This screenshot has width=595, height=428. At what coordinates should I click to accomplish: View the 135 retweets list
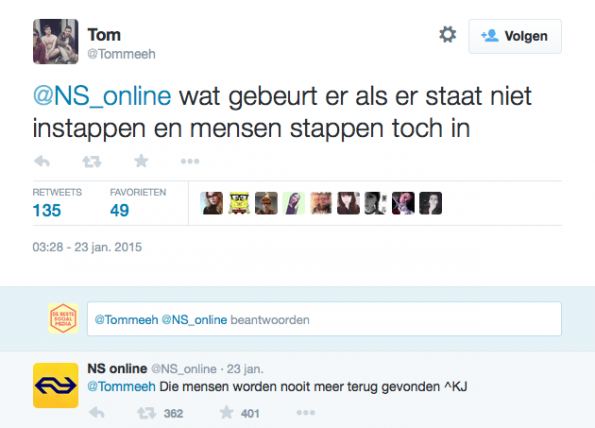click(x=47, y=210)
